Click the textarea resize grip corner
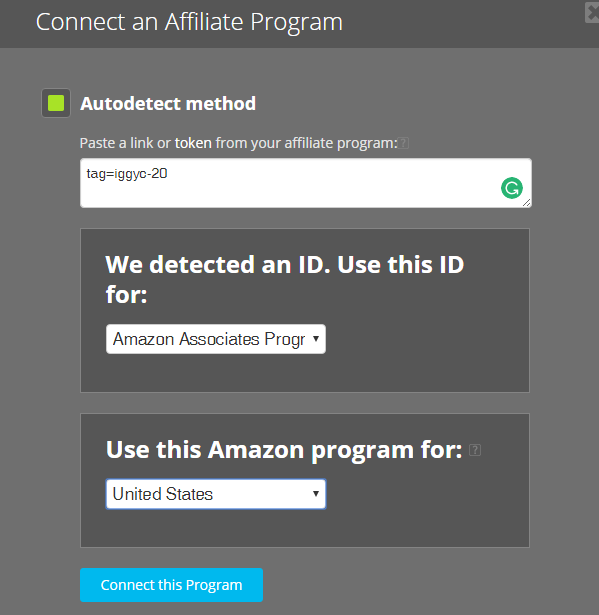 tap(526, 202)
